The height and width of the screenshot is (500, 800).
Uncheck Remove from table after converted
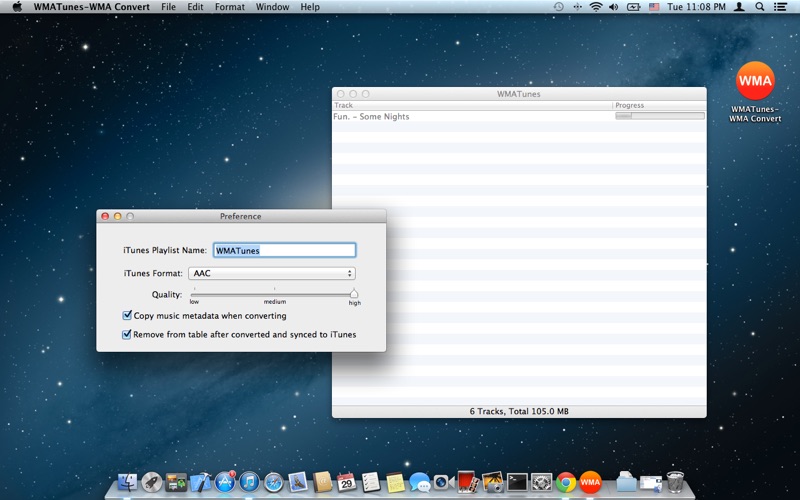pos(127,334)
